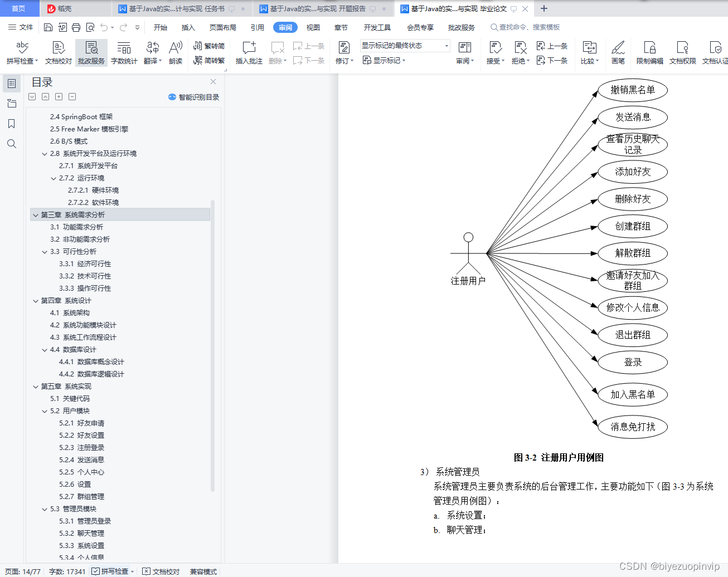Viewport: 728px width, 577px height.
Task: Collapse the 第三章 系统需求分析 tree node
Action: pyautogui.click(x=36, y=215)
